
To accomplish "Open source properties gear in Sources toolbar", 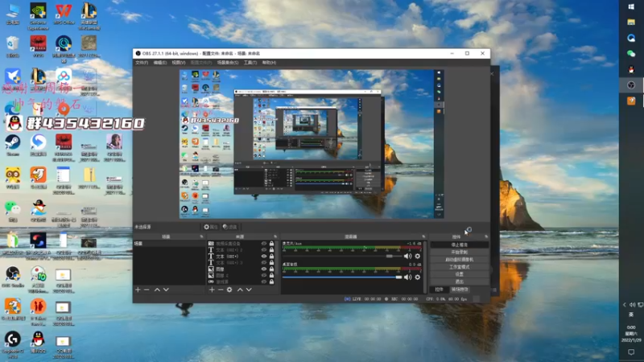I will pyautogui.click(x=229, y=290).
